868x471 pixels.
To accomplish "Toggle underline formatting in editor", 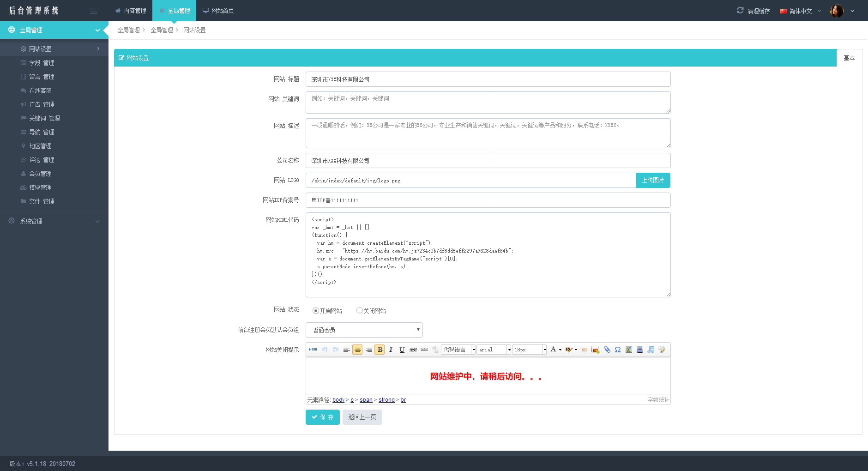I will coord(402,350).
